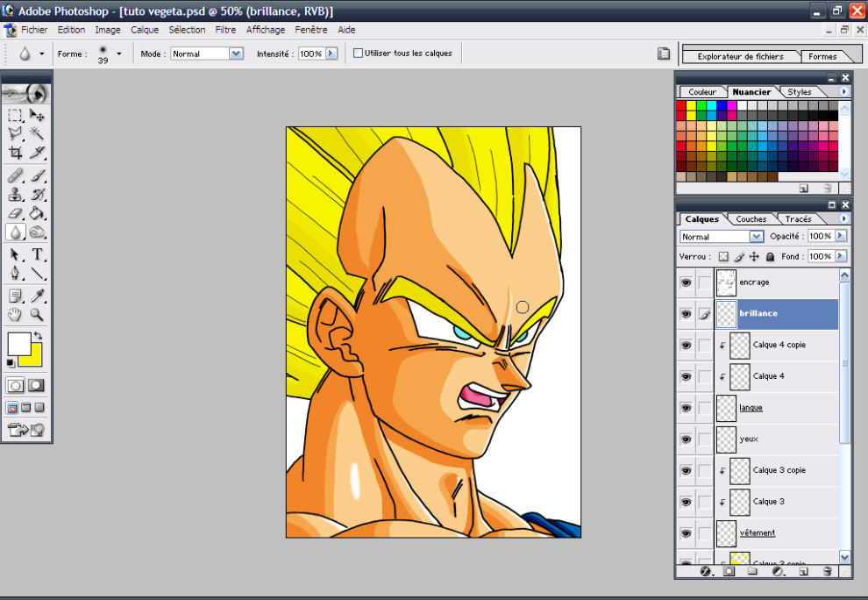Click the white foreground color box

click(x=18, y=344)
